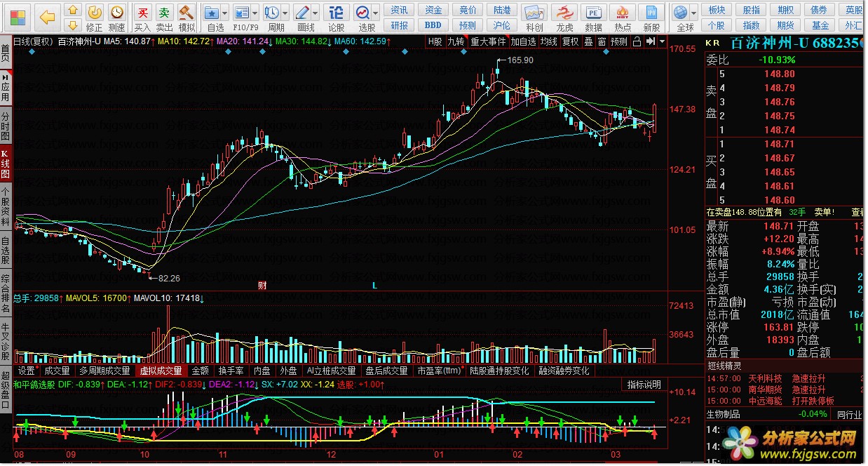Screen dimensions: 868x466
Task: Open the 科创 chart icon
Action: coord(534,12)
